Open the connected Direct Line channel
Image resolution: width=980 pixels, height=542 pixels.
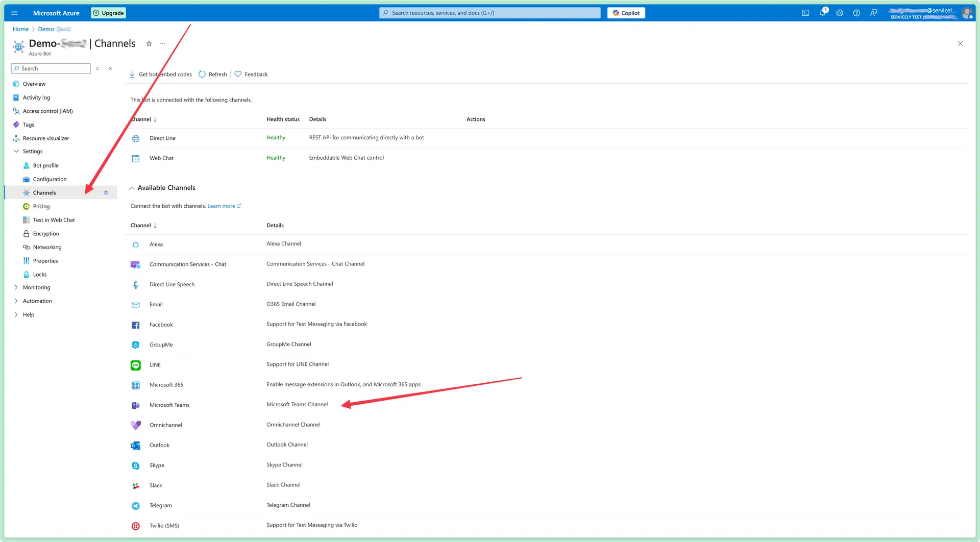pyautogui.click(x=162, y=138)
